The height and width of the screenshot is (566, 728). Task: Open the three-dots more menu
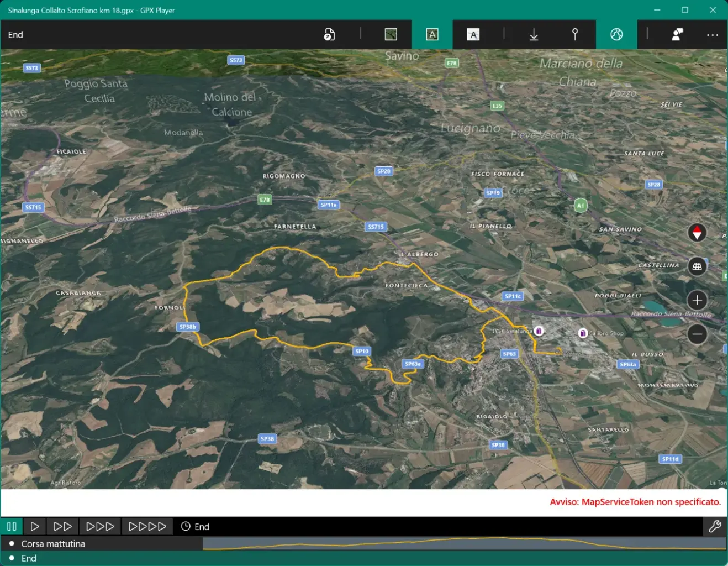(713, 35)
